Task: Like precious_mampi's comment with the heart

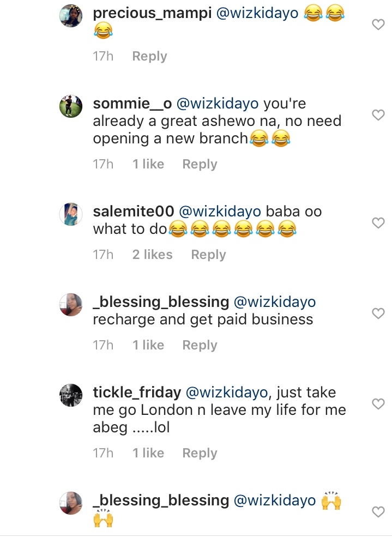Action: 378,25
